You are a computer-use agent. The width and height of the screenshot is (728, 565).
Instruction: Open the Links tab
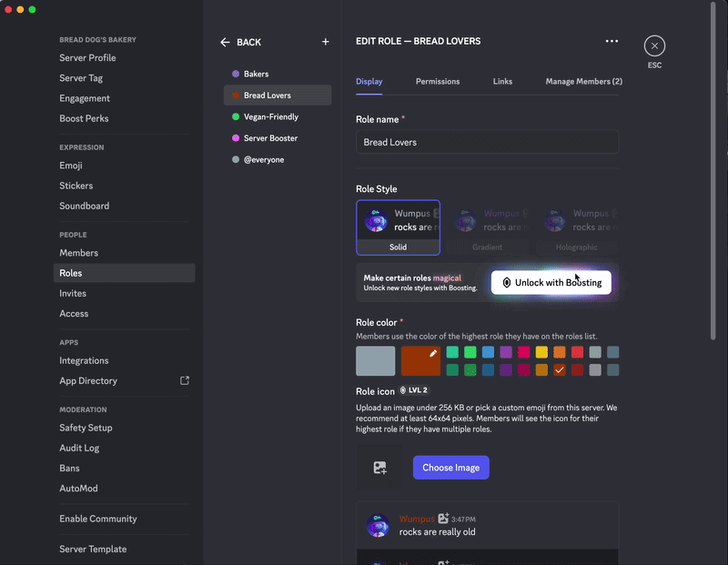click(502, 82)
